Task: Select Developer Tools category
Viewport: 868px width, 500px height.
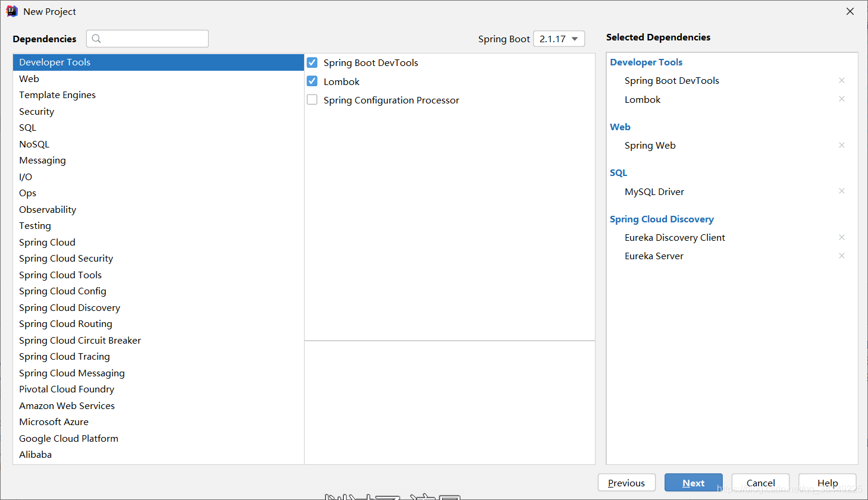Action: [x=158, y=62]
